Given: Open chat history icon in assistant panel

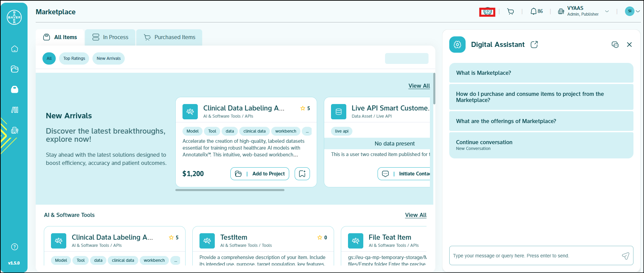Looking at the screenshot, I should pyautogui.click(x=615, y=45).
